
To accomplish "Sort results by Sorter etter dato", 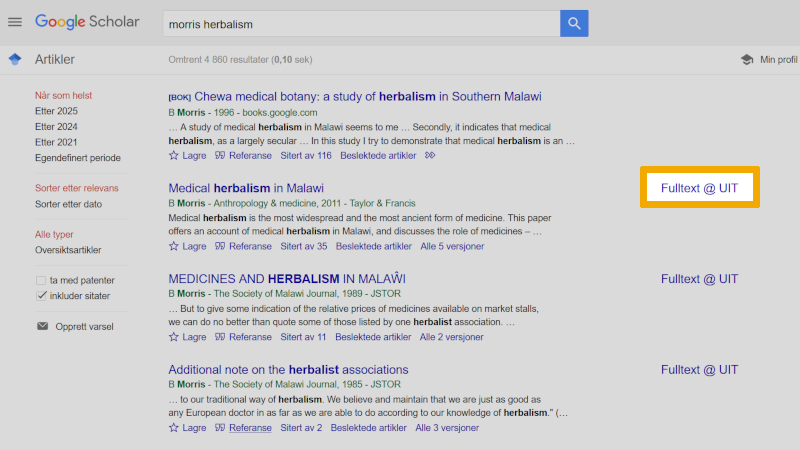I will coord(68,204).
